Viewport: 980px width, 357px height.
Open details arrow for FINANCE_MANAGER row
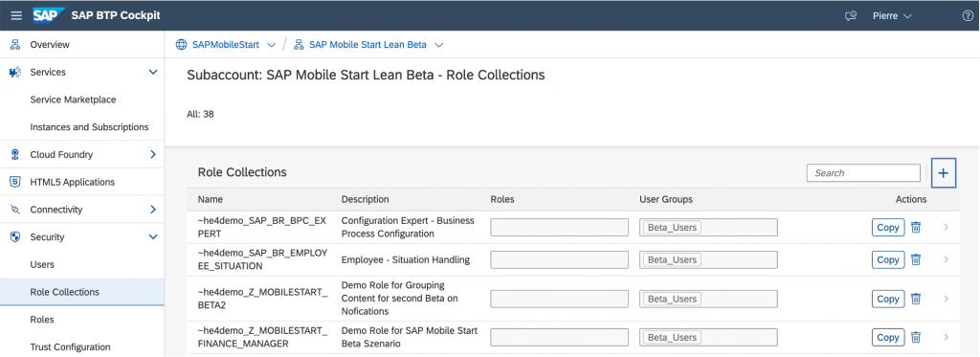[x=947, y=338]
